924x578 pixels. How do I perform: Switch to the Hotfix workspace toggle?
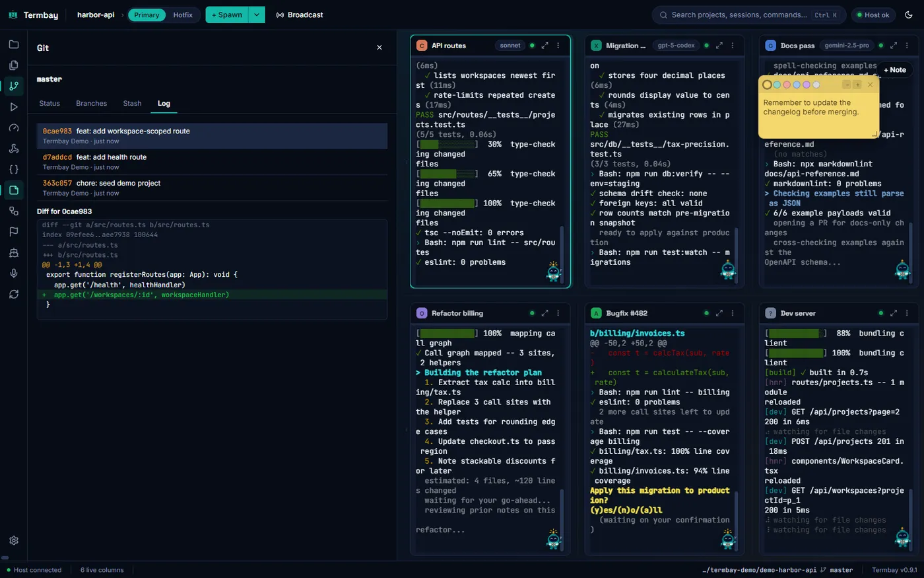[x=183, y=15]
